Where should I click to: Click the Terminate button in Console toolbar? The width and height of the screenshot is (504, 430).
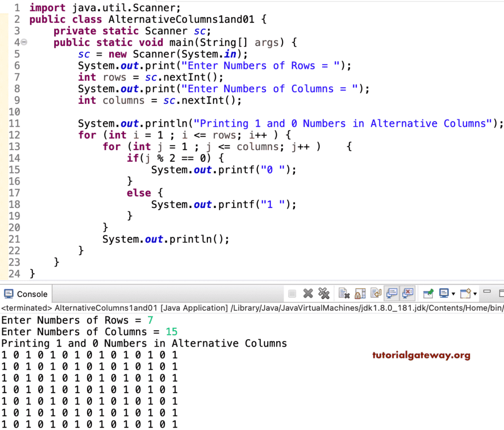[x=292, y=293]
